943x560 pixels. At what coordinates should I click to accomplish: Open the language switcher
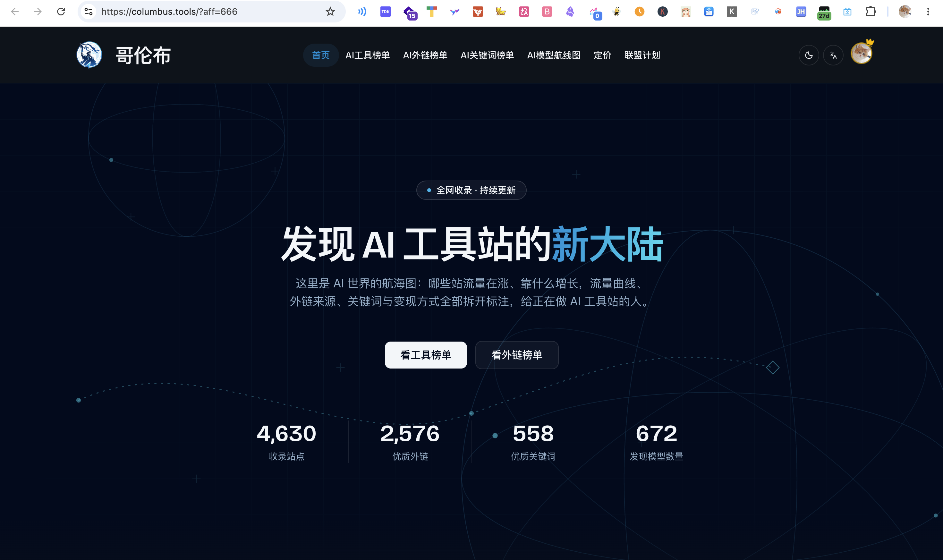(833, 55)
